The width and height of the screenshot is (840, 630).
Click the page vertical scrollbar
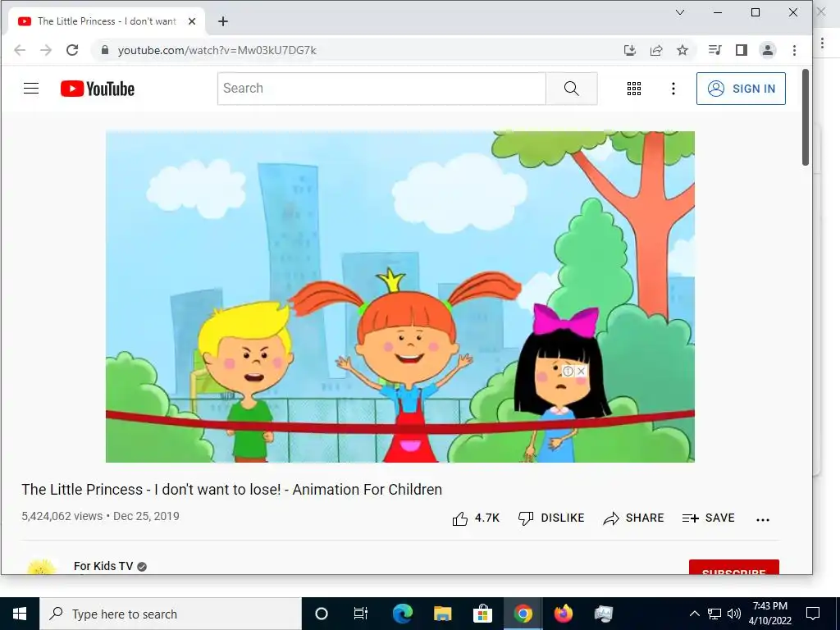[x=806, y=118]
